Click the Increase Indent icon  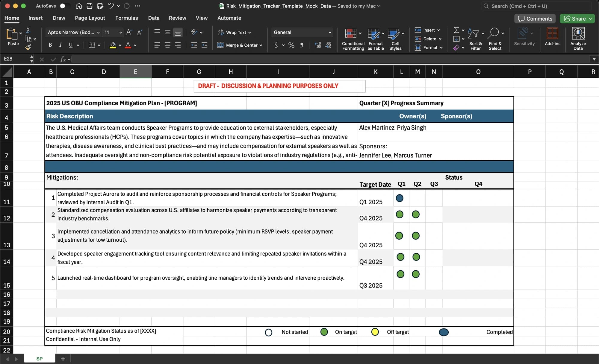point(205,45)
